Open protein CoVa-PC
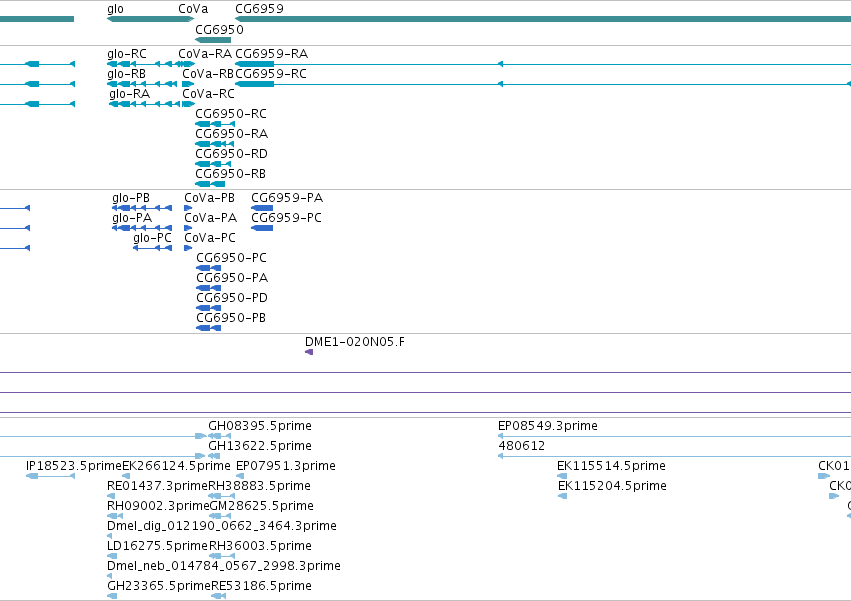Image resolution: width=851 pixels, height=601 pixels. pyautogui.click(x=210, y=238)
